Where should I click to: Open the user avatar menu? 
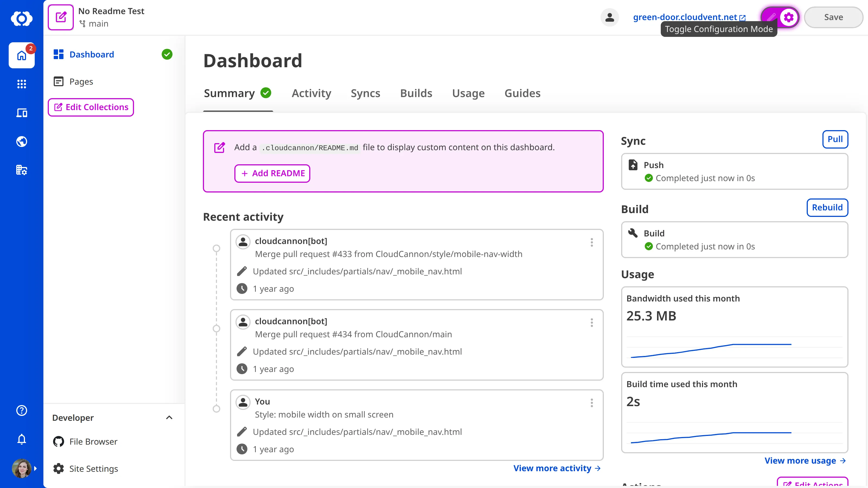pos(22,468)
